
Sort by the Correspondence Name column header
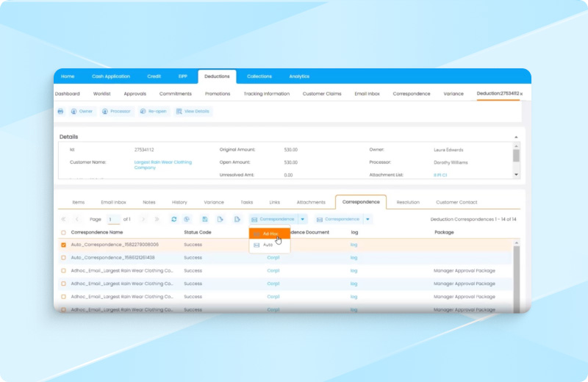97,232
